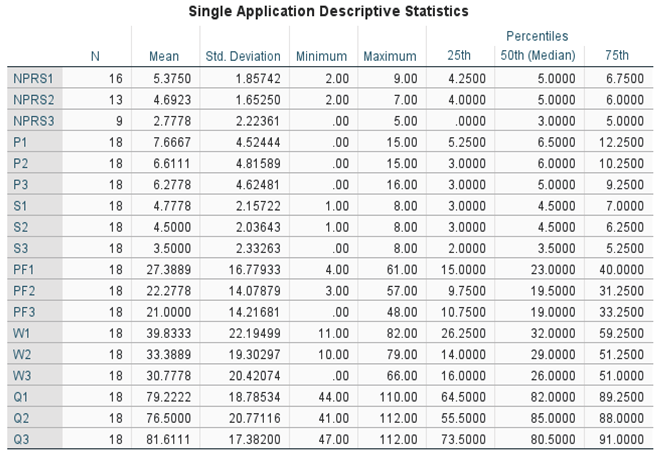The height and width of the screenshot is (455, 660).
Task: Click the Single Application Descriptive Statistics title
Action: pyautogui.click(x=330, y=10)
